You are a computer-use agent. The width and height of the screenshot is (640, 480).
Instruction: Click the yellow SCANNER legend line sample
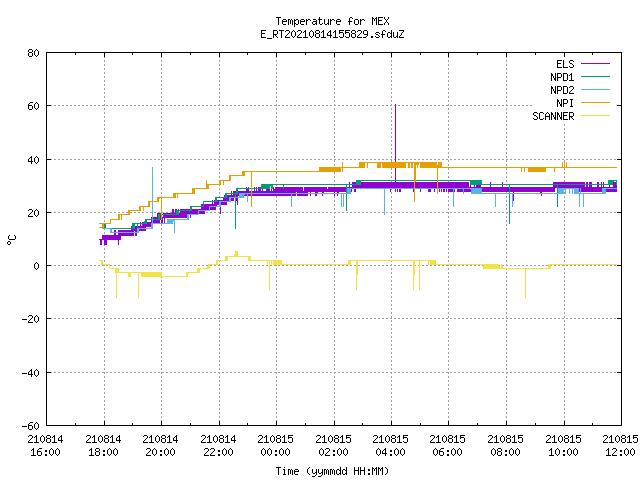[x=595, y=116]
